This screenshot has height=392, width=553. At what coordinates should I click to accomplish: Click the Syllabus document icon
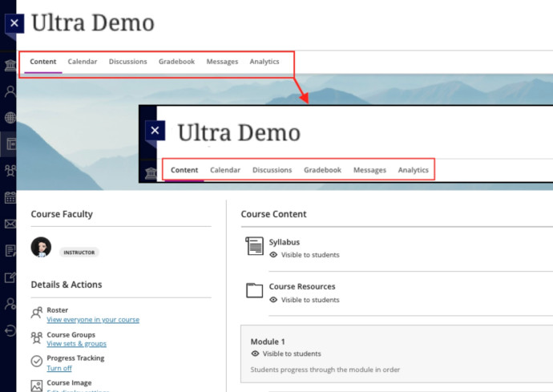click(254, 245)
